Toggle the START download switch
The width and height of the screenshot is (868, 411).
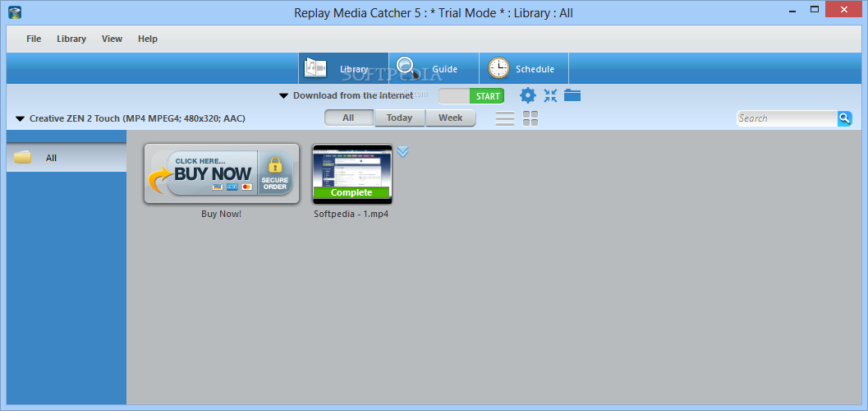tap(471, 96)
